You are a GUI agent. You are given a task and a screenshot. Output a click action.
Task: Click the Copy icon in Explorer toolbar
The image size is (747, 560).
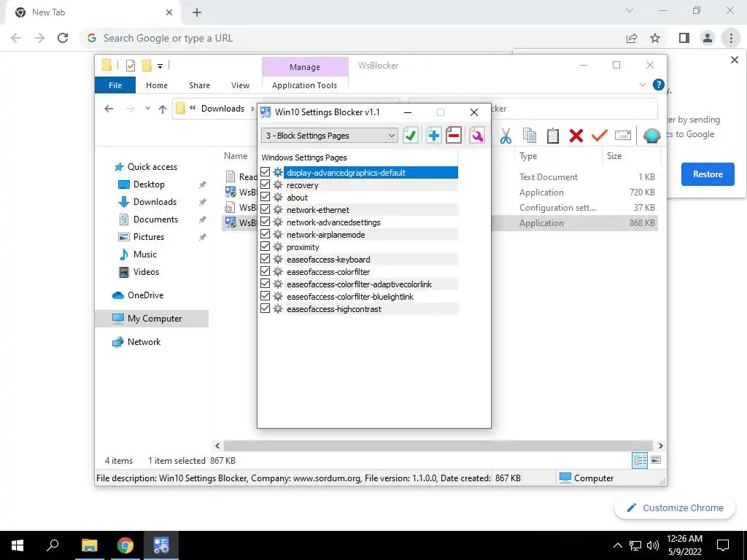click(530, 136)
